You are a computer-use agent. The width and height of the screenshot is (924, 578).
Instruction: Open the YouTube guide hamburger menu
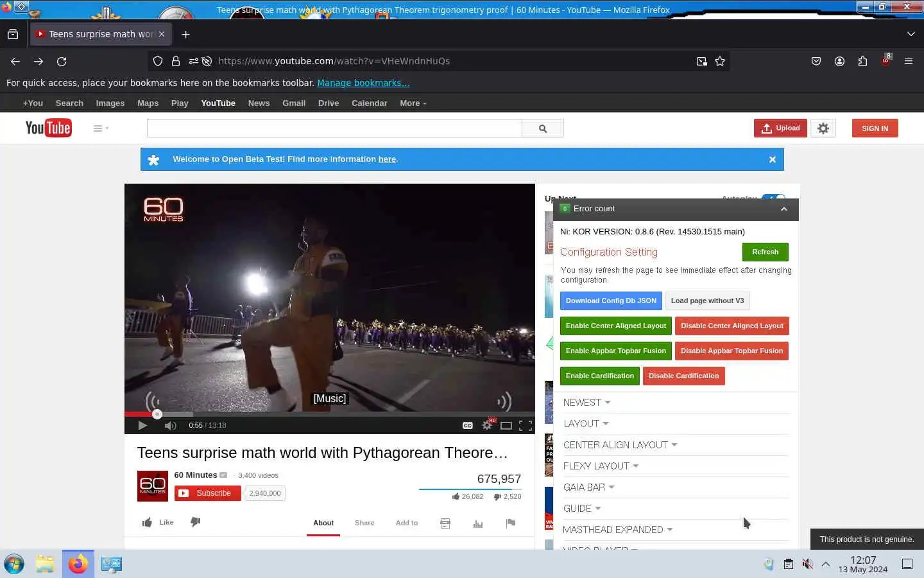click(x=101, y=128)
